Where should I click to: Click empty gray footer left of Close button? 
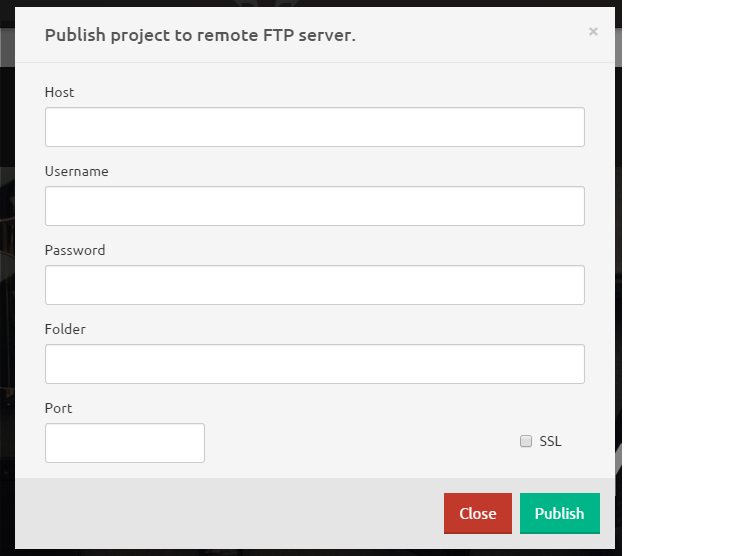tap(230, 513)
